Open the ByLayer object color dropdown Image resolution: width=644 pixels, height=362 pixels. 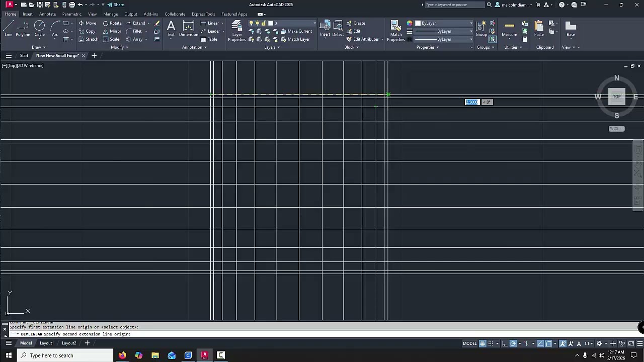pos(443,23)
